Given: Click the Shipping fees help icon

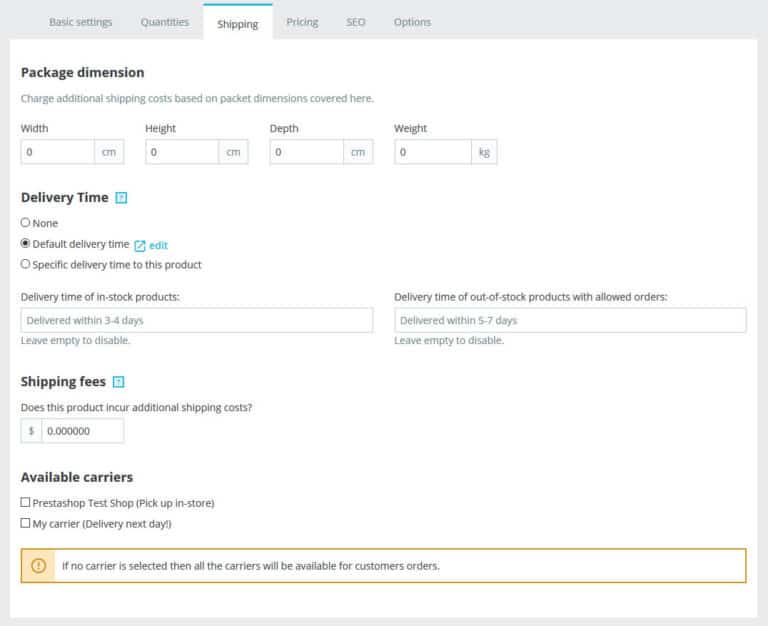Looking at the screenshot, I should coord(119,382).
